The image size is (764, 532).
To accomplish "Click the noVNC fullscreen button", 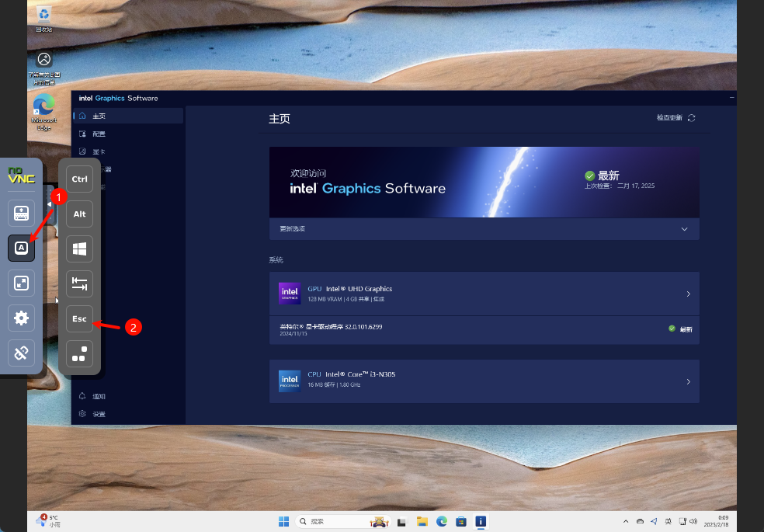I will coord(21,283).
